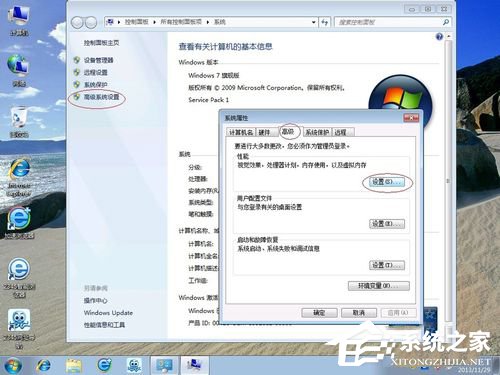The width and height of the screenshot is (500, 375).
Task: Click the Cancel button in System Properties
Action: (x=359, y=313)
